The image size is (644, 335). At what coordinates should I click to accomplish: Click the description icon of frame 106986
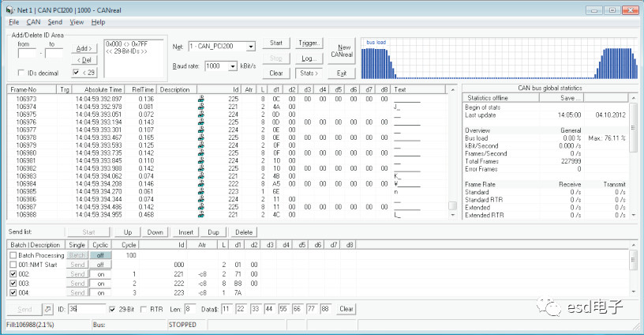pos(201,199)
